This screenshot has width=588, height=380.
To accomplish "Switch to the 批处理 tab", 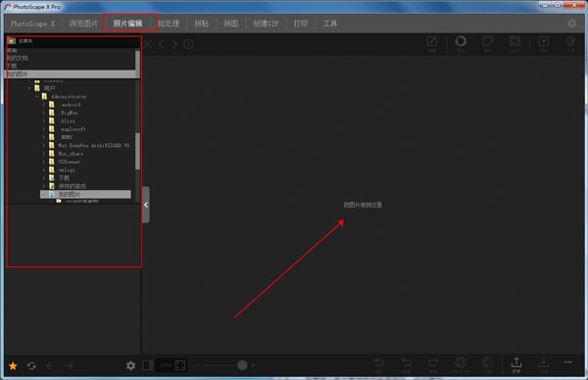I will (169, 24).
